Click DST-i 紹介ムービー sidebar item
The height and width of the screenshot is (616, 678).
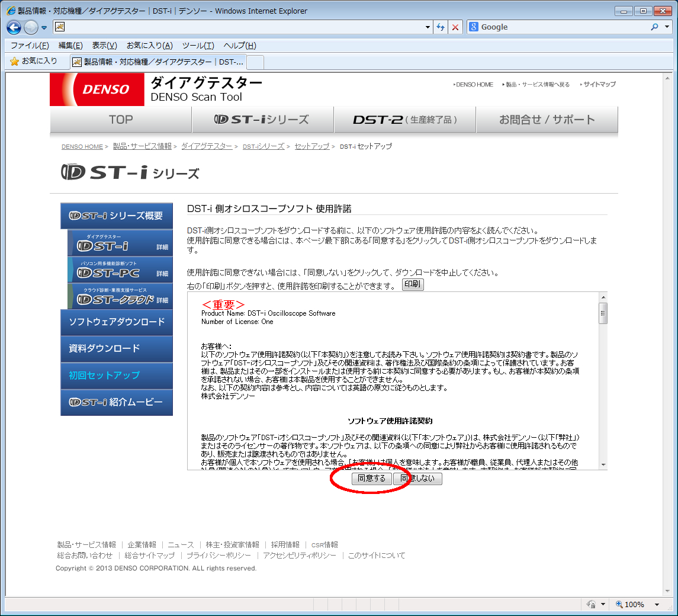tap(116, 402)
